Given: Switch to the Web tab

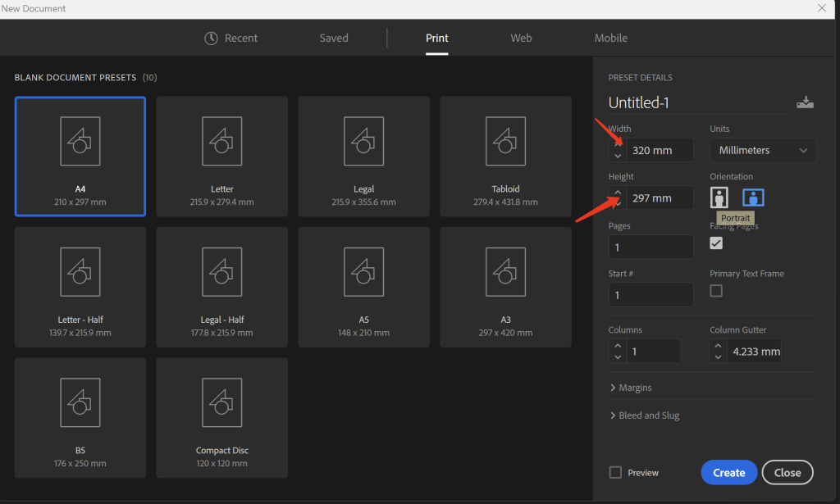Looking at the screenshot, I should click(x=521, y=38).
